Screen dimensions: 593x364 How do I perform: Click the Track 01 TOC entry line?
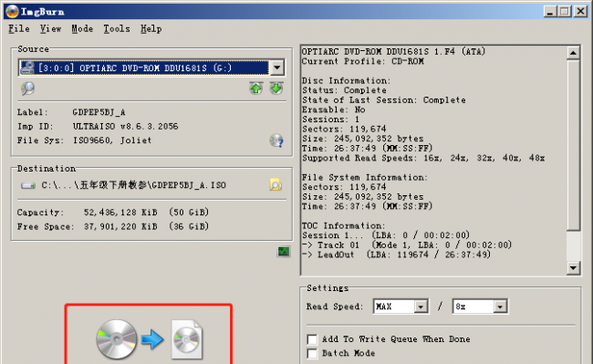pyautogui.click(x=407, y=244)
